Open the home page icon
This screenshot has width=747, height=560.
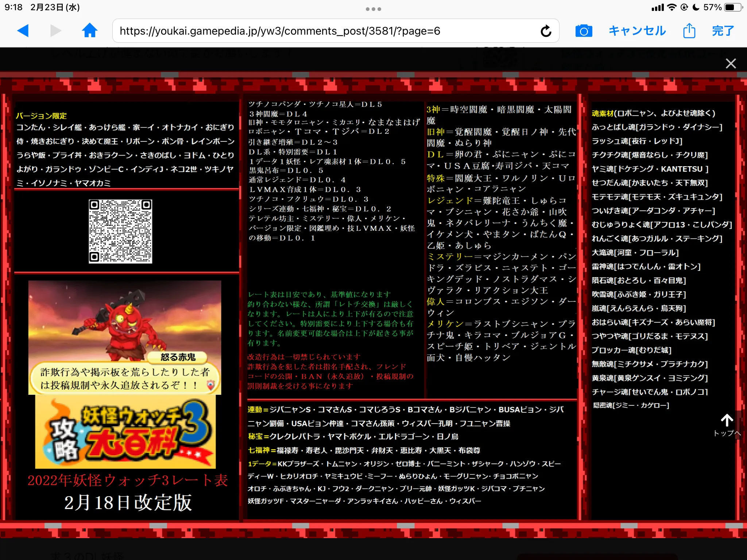coord(89,30)
